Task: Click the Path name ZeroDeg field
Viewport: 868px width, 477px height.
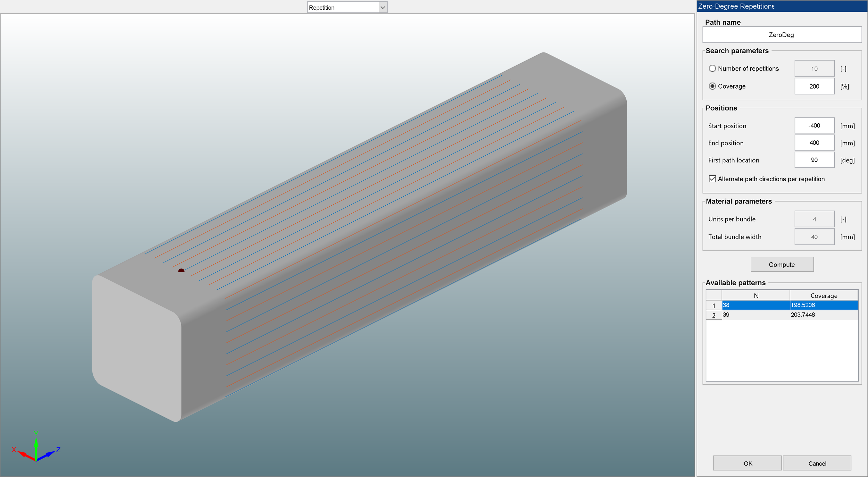Action: click(x=782, y=35)
